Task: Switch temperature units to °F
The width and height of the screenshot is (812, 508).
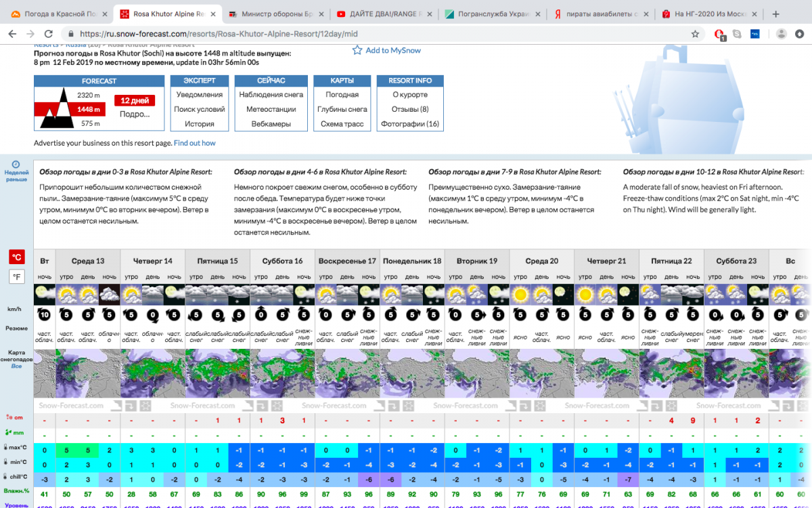Action: point(17,276)
